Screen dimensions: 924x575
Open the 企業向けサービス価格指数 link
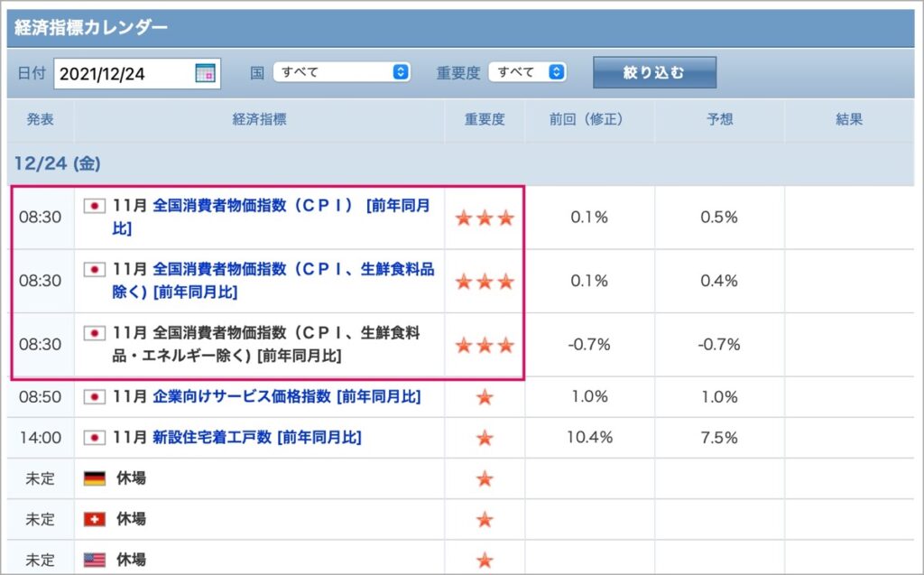point(286,396)
